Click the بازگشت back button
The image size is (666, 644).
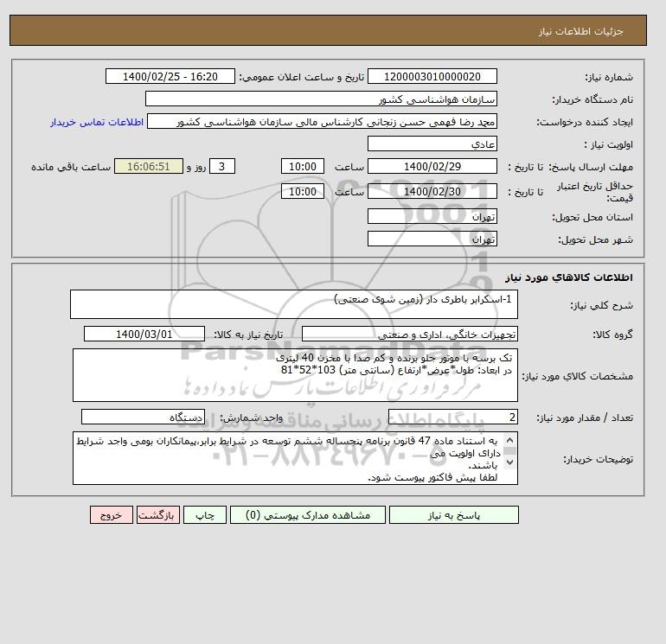coord(158,515)
